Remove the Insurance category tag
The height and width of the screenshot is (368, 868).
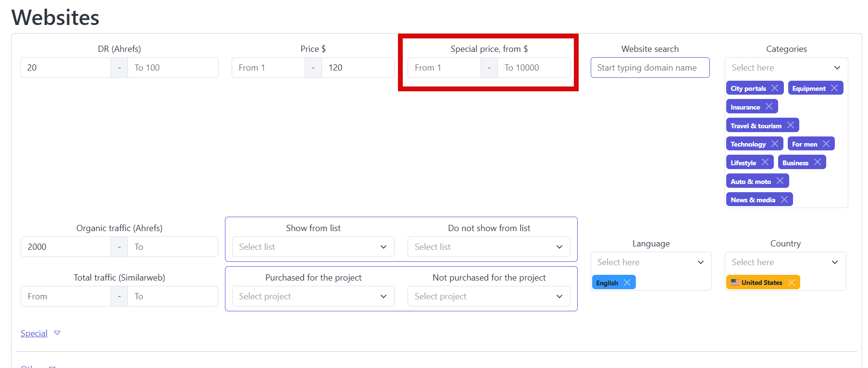coord(769,107)
